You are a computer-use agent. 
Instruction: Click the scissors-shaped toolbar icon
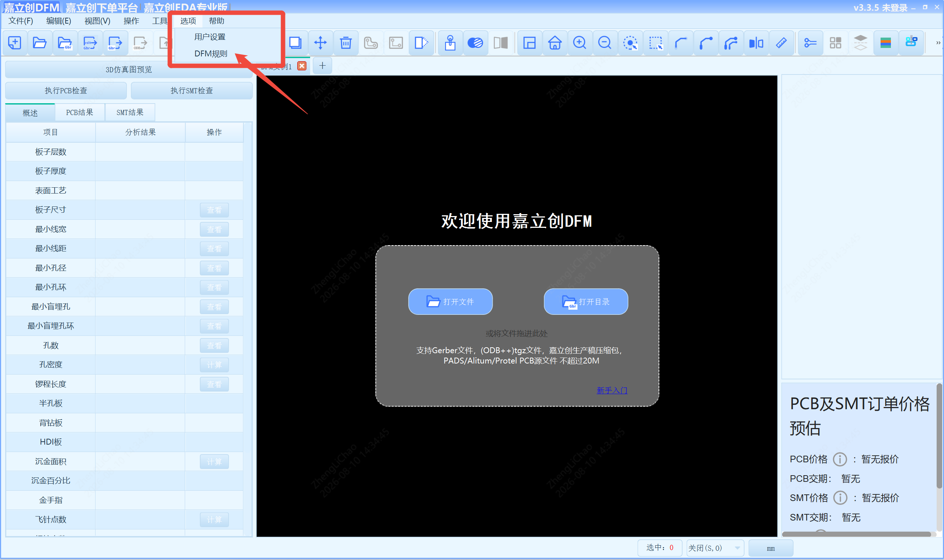tap(810, 43)
